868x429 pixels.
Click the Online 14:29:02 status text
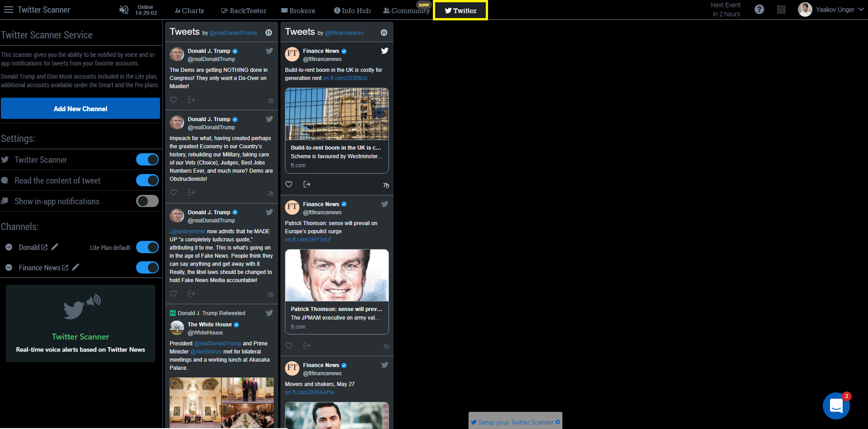click(x=146, y=10)
